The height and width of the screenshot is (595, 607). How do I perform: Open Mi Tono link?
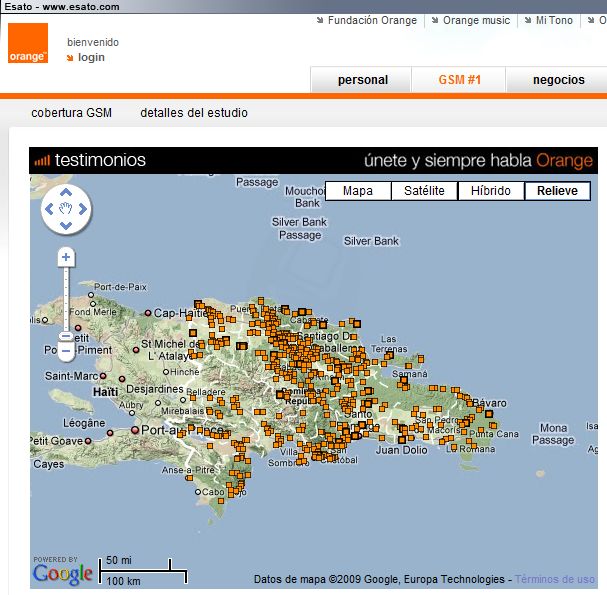(554, 20)
